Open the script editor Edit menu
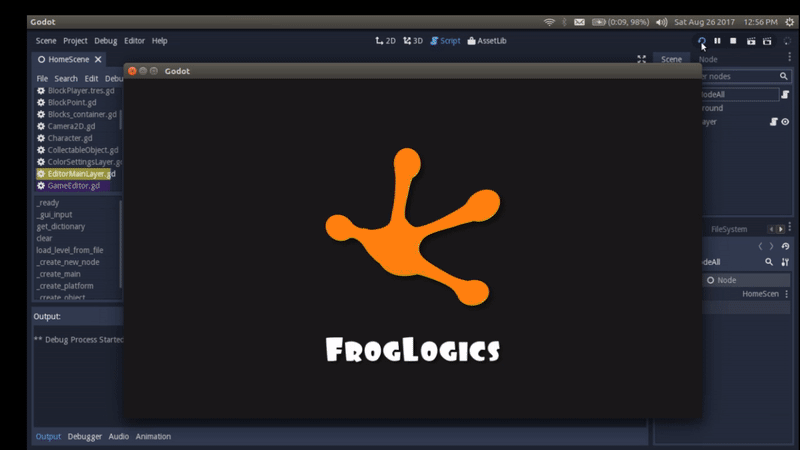The image size is (800, 450). pos(91,79)
